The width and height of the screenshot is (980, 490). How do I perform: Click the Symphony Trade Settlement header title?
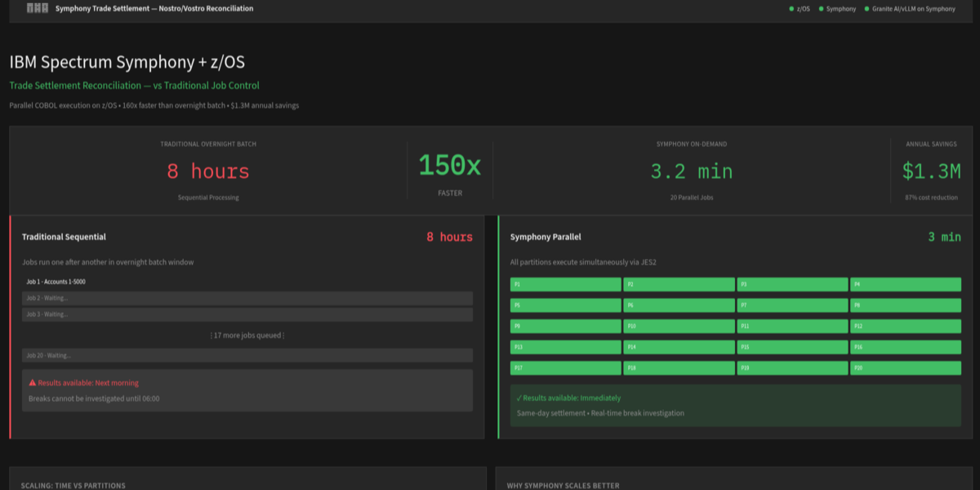pyautogui.click(x=154, y=9)
